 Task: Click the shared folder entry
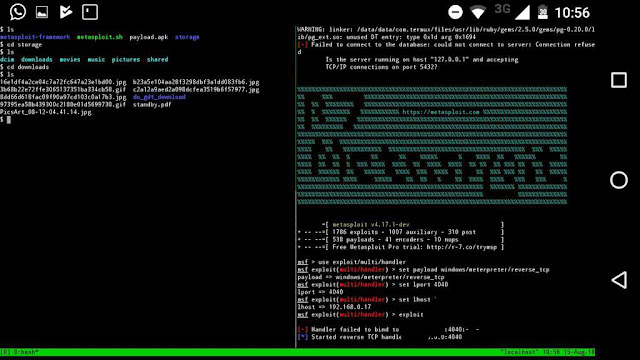click(x=158, y=59)
